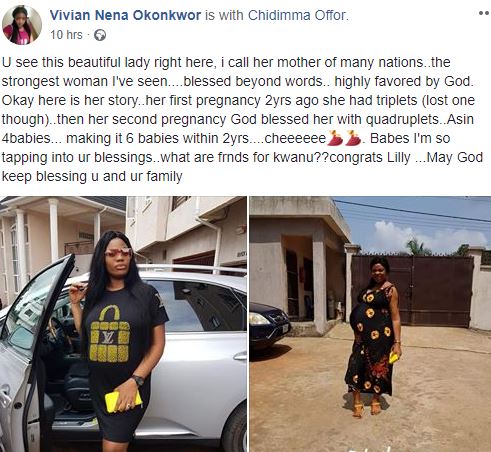Click the floral dress in right photo
The image size is (491, 452).
point(371,340)
